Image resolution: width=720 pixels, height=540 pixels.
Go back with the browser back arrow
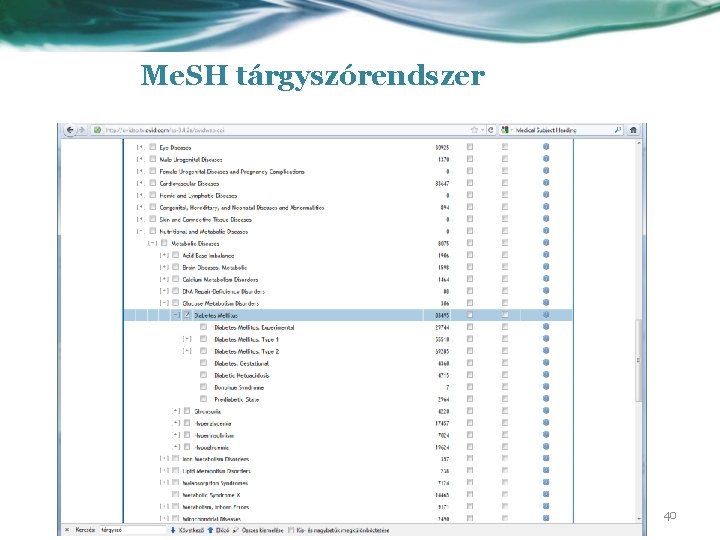coord(70,130)
